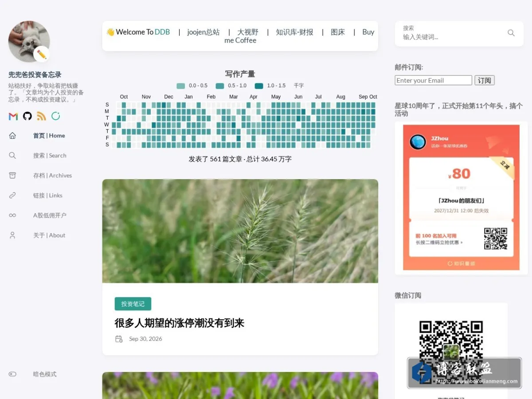Viewport: 532px width, 399px height.
Task: Click site title 兜兜爸投资备忘录
Action: (35, 74)
